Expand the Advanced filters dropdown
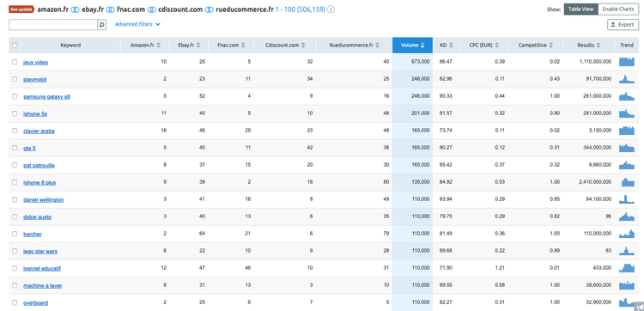 pyautogui.click(x=137, y=24)
